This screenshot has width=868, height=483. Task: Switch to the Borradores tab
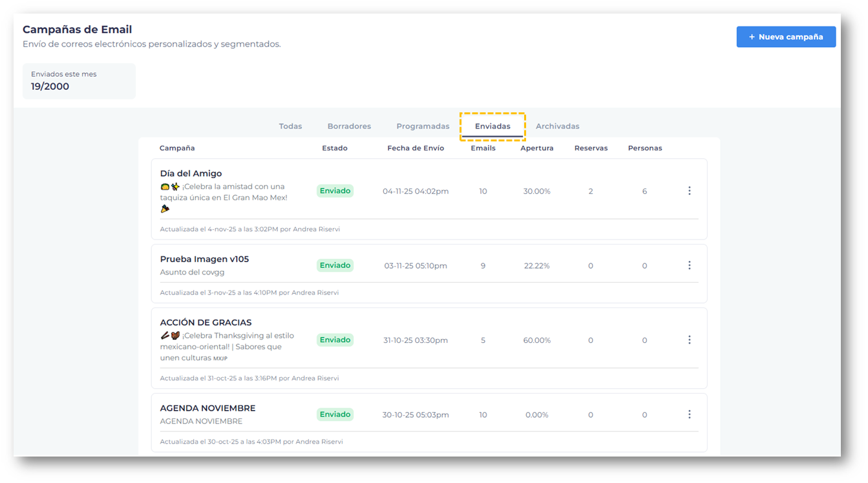pos(349,127)
